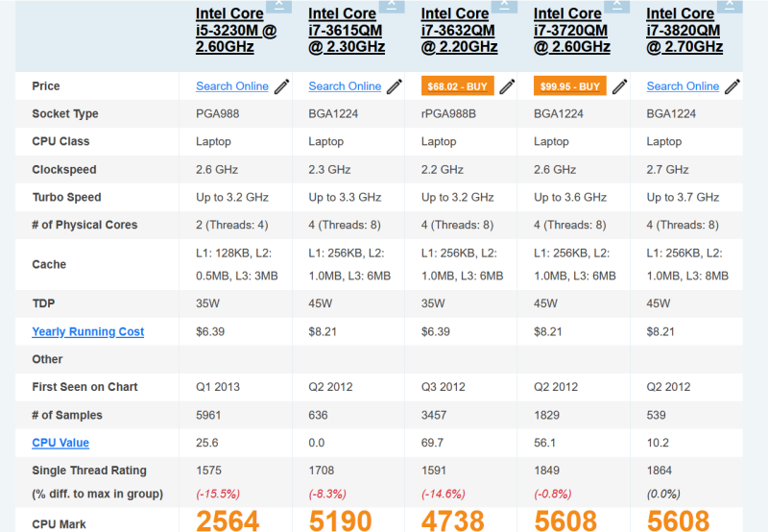Remove i7-3615QM from comparison
The width and height of the screenshot is (768, 532).
tap(392, 6)
